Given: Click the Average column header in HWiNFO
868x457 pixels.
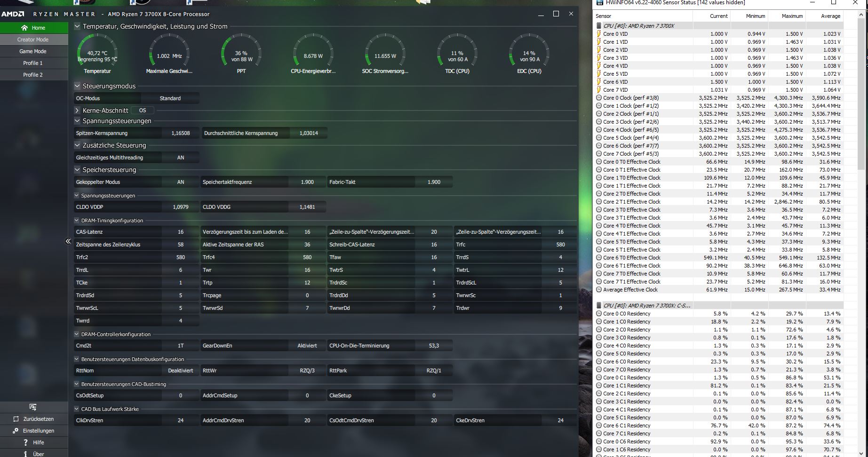Looking at the screenshot, I should pos(825,16).
